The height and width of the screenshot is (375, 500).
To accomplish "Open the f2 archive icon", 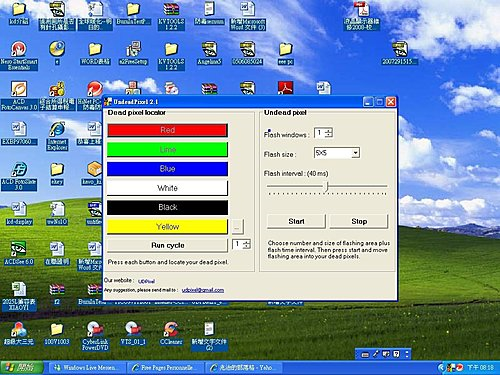I will [x=57, y=294].
